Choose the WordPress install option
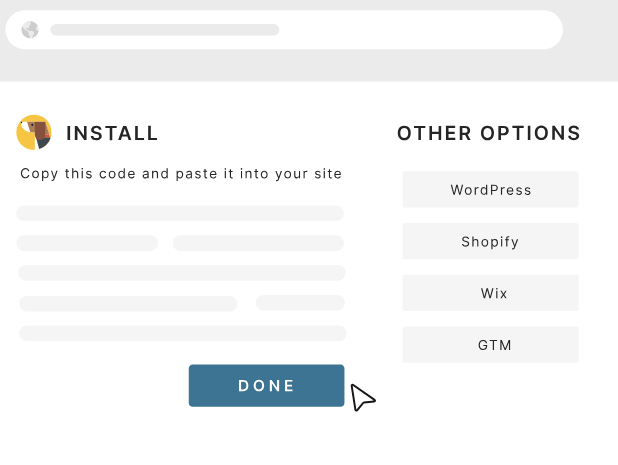 490,189
